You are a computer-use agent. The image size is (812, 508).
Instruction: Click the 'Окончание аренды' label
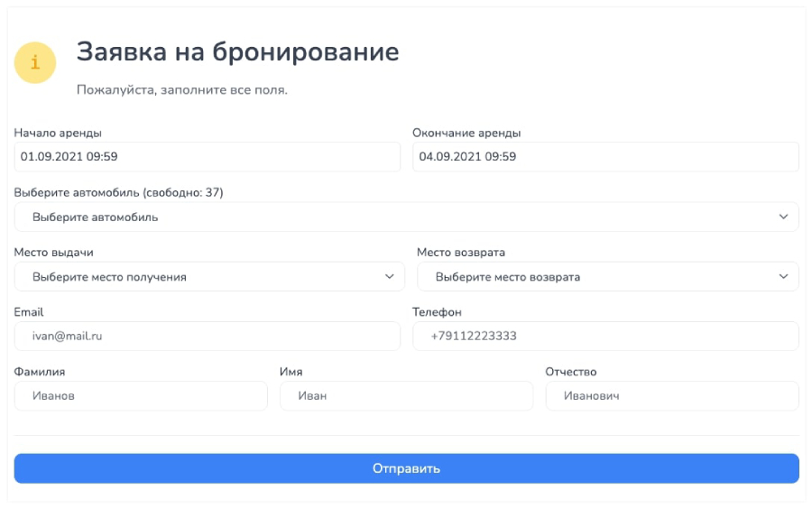coord(466,133)
